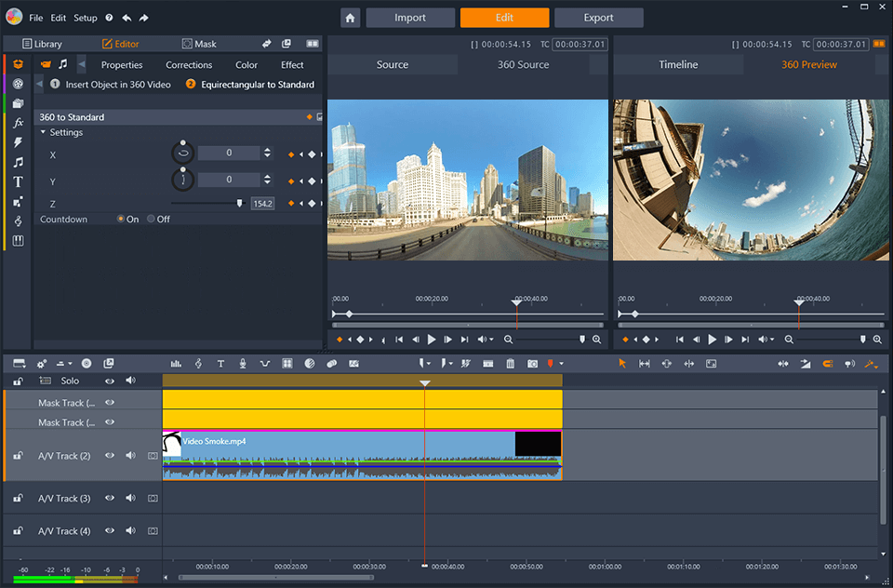Click the microphone voice-over icon
This screenshot has width=893, height=588.
(x=243, y=364)
